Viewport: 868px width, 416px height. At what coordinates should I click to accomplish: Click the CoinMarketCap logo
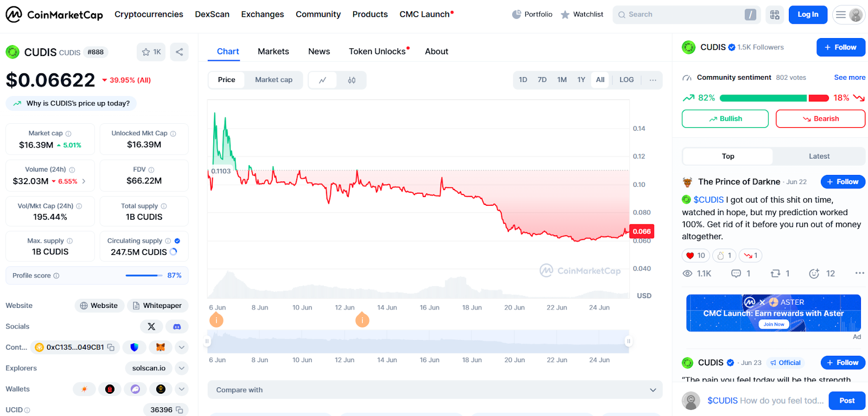(x=54, y=15)
